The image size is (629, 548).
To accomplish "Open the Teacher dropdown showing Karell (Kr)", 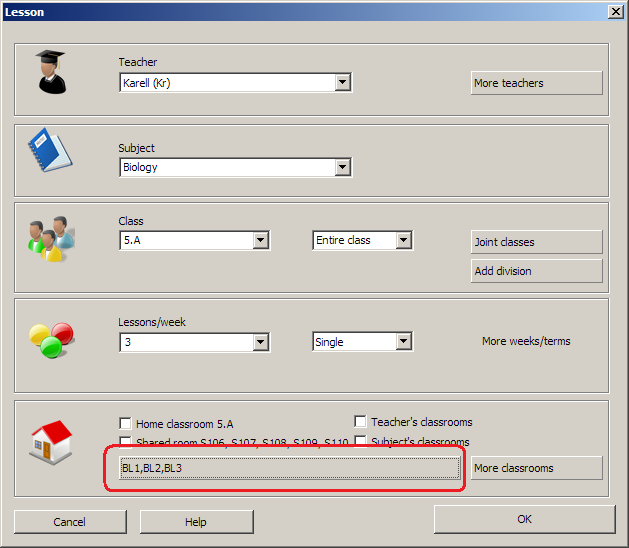I will coord(342,83).
